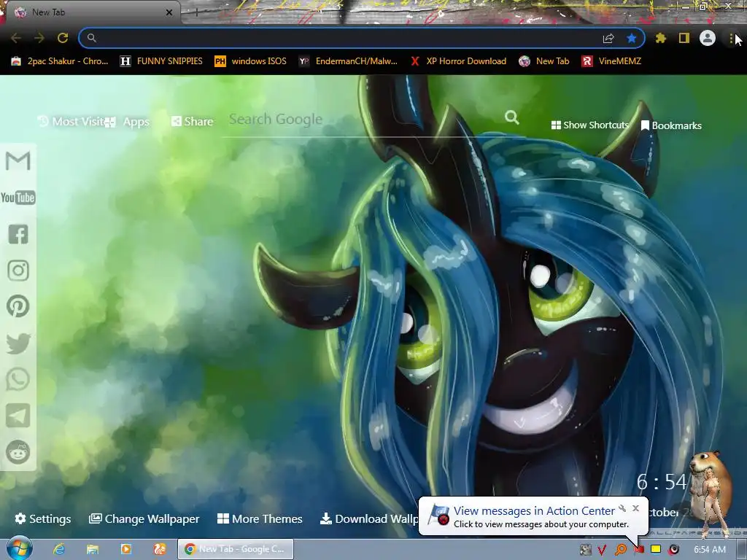This screenshot has width=747, height=560.
Task: Click More Themes
Action: click(260, 518)
